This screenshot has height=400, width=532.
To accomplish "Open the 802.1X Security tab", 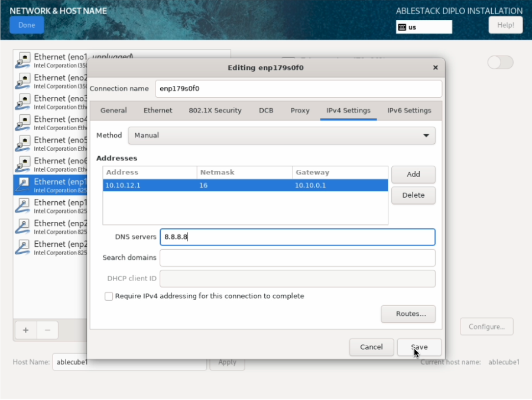I will click(x=215, y=111).
